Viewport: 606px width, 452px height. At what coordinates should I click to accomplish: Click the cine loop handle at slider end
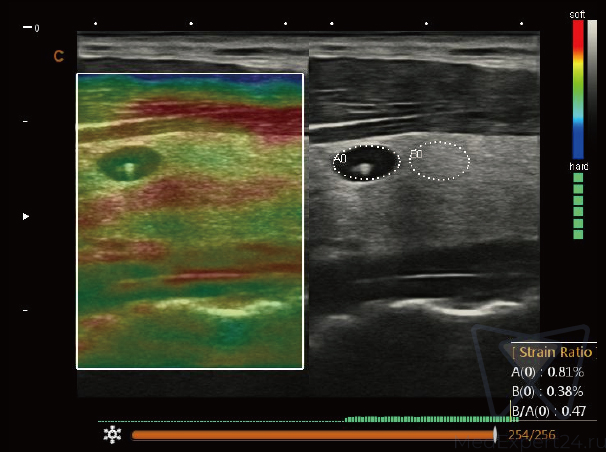(496, 435)
